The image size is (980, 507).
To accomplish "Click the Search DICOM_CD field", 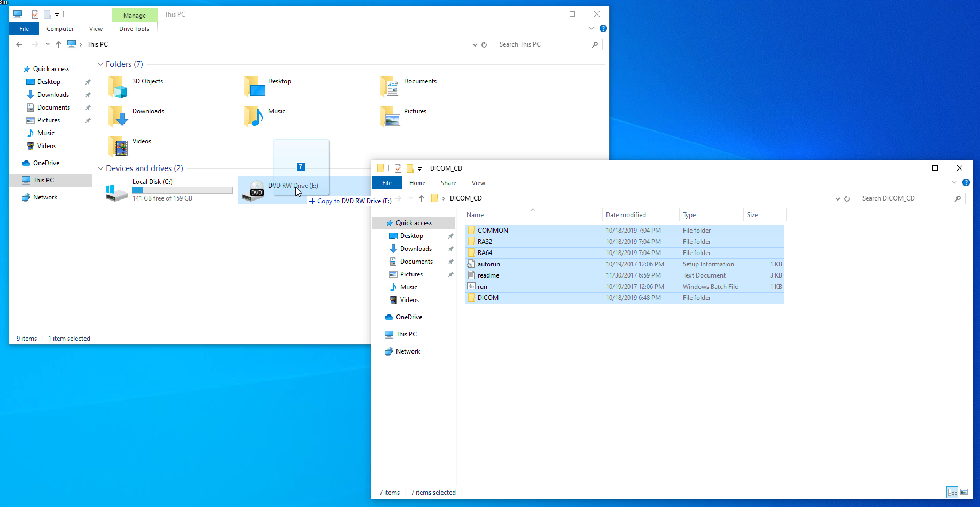I will pyautogui.click(x=906, y=198).
